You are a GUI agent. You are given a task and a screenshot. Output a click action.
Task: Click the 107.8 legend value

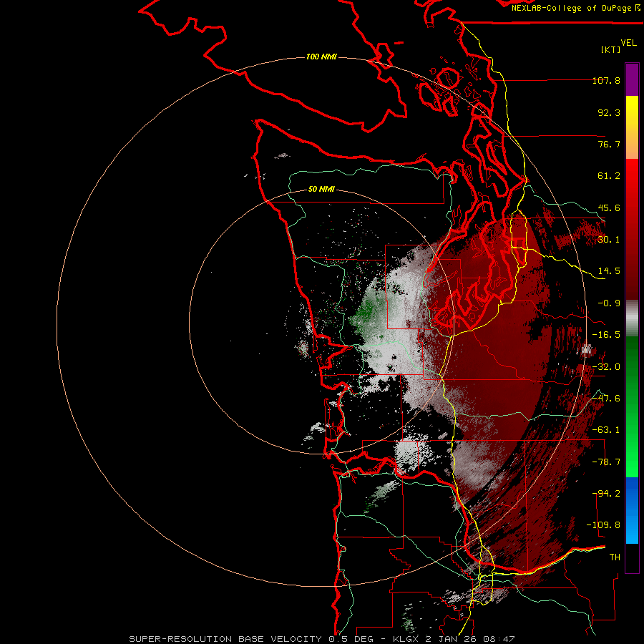click(606, 80)
